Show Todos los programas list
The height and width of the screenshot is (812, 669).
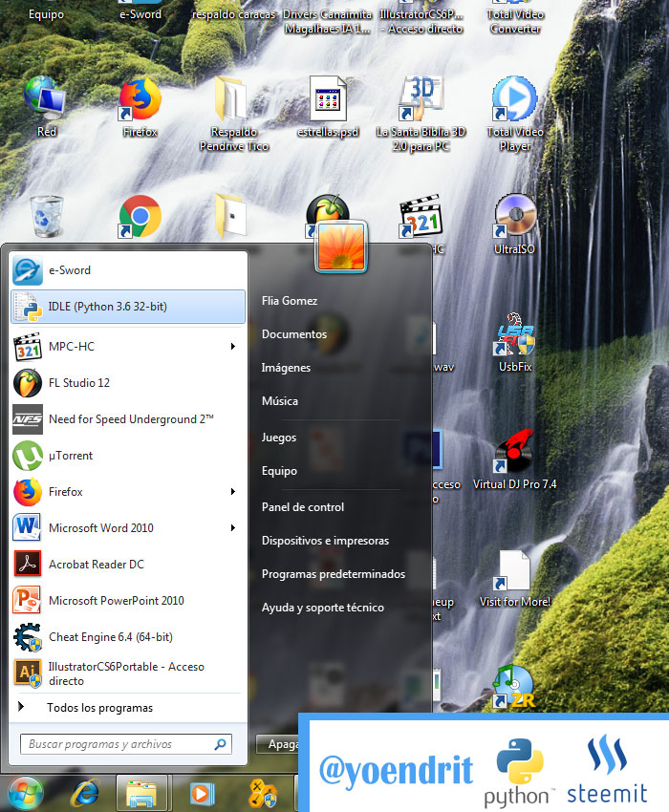127,707
